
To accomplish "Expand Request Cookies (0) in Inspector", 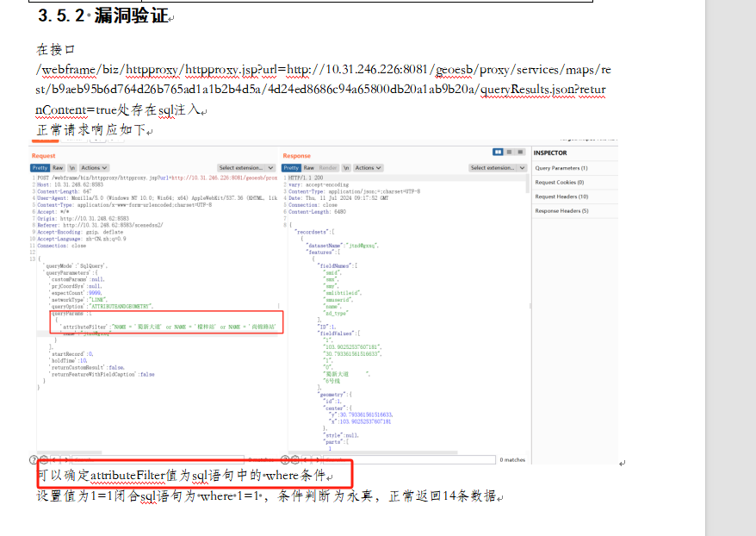I will pyautogui.click(x=560, y=183).
